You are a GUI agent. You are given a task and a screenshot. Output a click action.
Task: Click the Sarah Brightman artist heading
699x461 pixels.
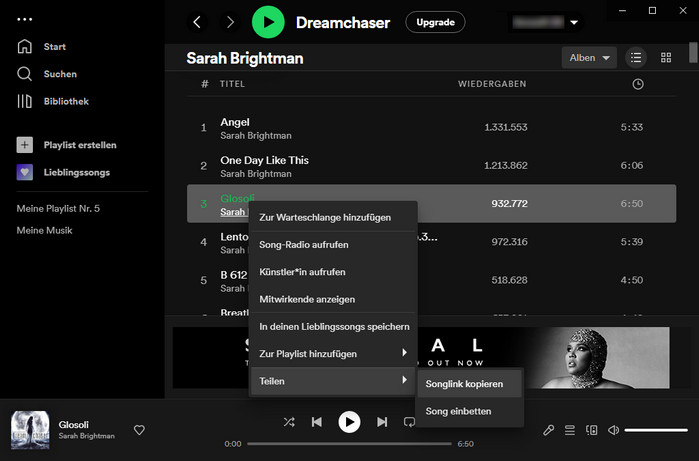(245, 58)
